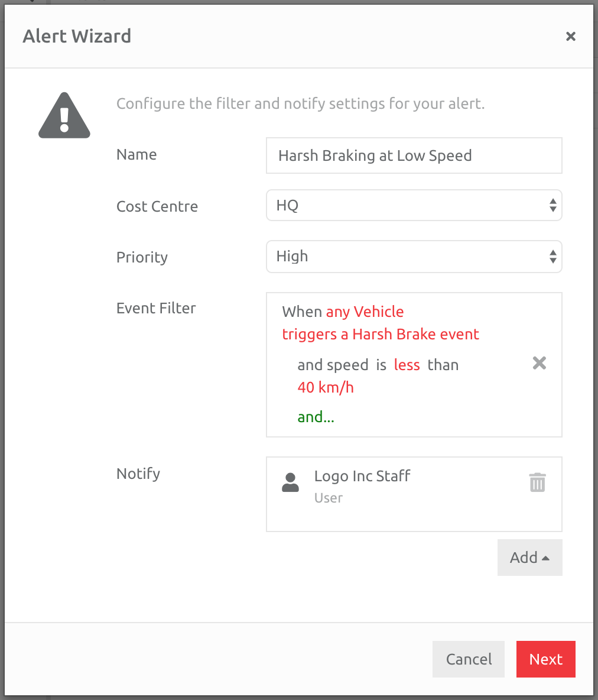Expand the Add notify options menu
This screenshot has width=598, height=700.
tap(529, 557)
